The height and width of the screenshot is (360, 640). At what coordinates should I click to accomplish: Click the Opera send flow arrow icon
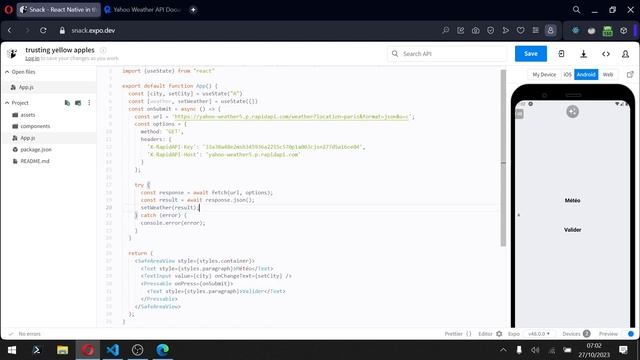tap(506, 30)
